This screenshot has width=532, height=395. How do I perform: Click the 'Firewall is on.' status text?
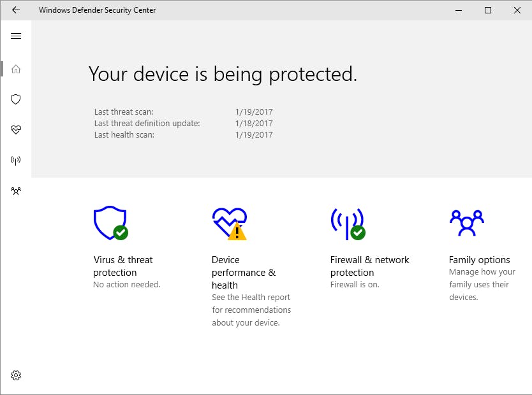point(355,285)
